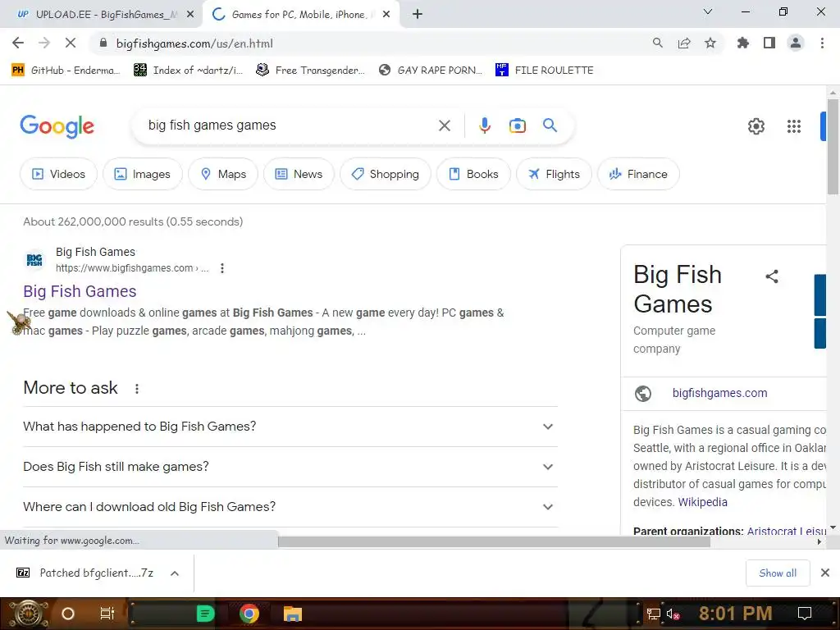The height and width of the screenshot is (630, 840).
Task: Share the Big Fish Games knowledge panel
Action: click(x=771, y=276)
